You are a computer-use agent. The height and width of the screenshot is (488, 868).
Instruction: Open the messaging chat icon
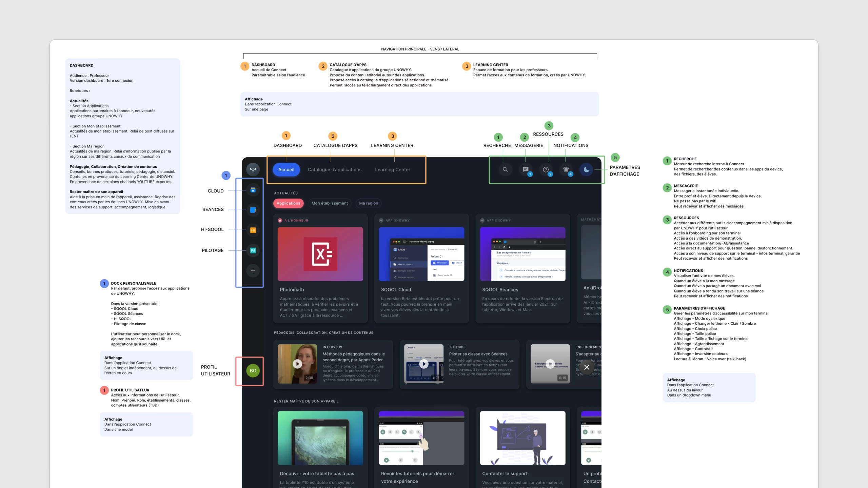[525, 169]
